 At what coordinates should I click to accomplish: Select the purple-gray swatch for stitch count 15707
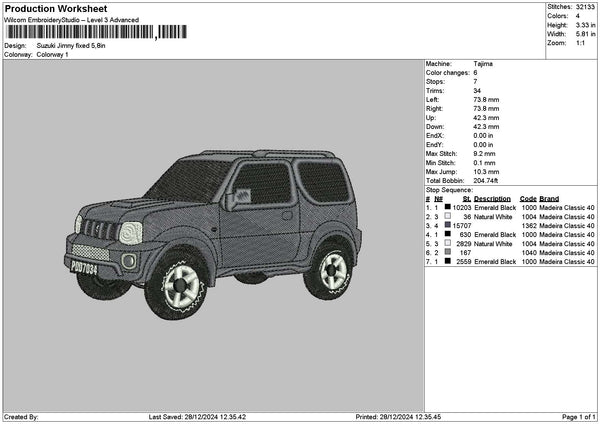coord(447,225)
